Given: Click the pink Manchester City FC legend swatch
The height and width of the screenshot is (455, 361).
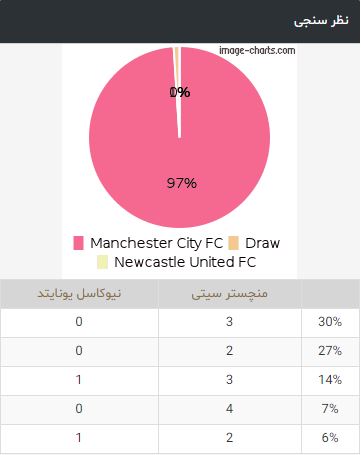Looking at the screenshot, I should (x=78, y=243).
